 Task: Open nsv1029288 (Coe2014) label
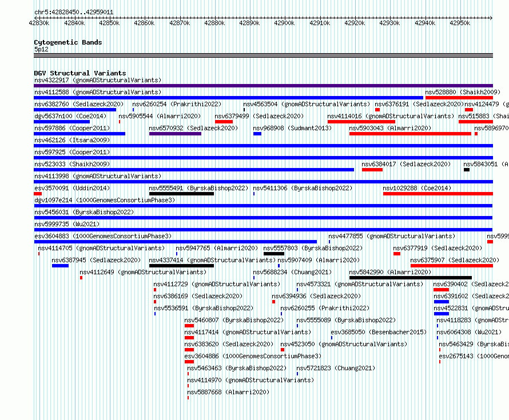[x=417, y=188]
